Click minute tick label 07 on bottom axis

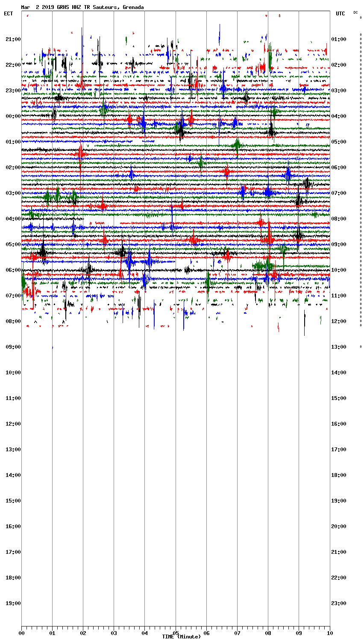point(237,633)
